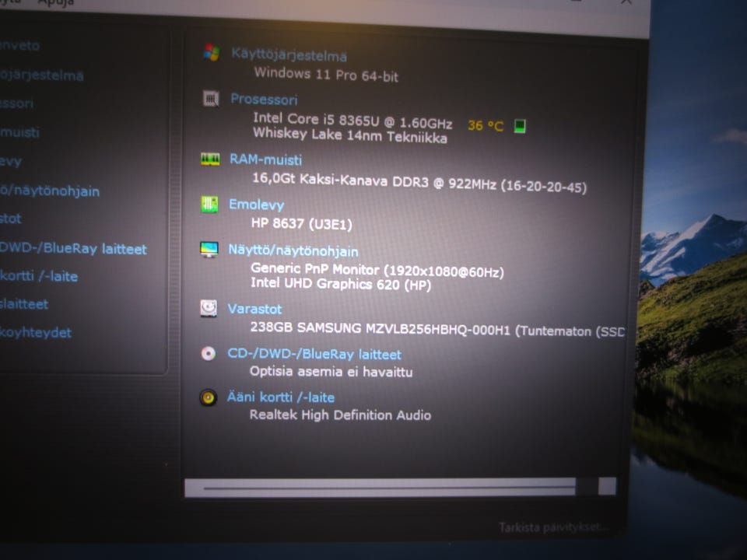Select the sidebar näytönohjain item
The height and width of the screenshot is (560, 747).
50,191
